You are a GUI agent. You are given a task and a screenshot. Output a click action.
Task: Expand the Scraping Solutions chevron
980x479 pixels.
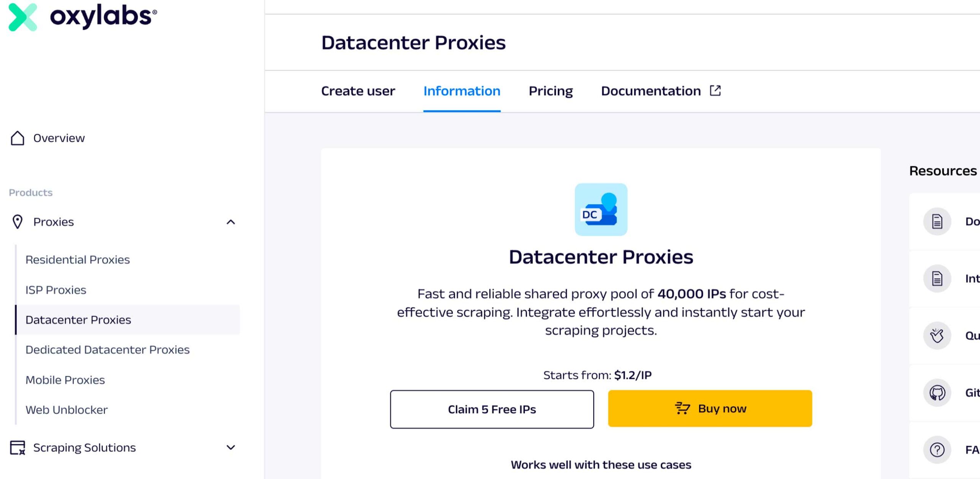[230, 448]
